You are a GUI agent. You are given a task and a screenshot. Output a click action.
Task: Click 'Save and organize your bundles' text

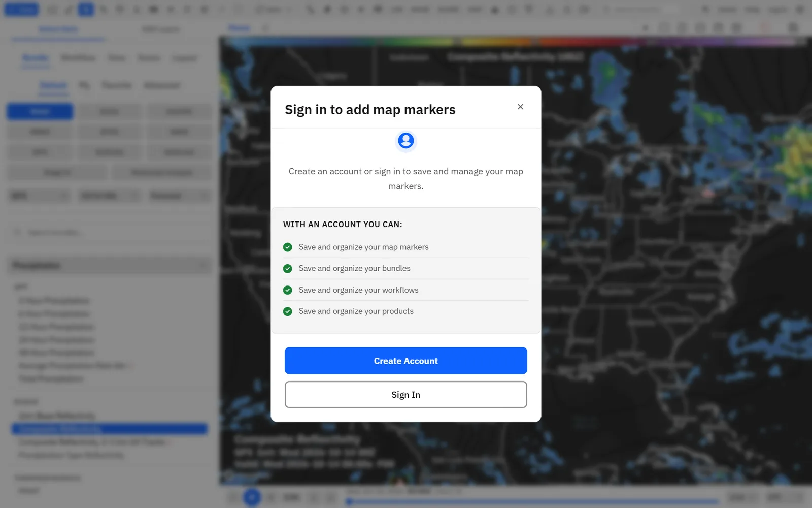(x=354, y=268)
